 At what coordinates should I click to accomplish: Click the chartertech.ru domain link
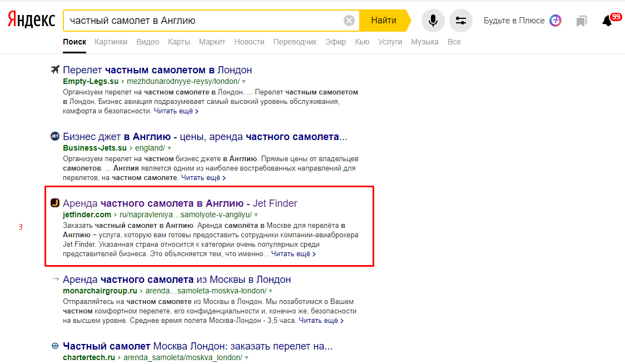tap(89, 357)
